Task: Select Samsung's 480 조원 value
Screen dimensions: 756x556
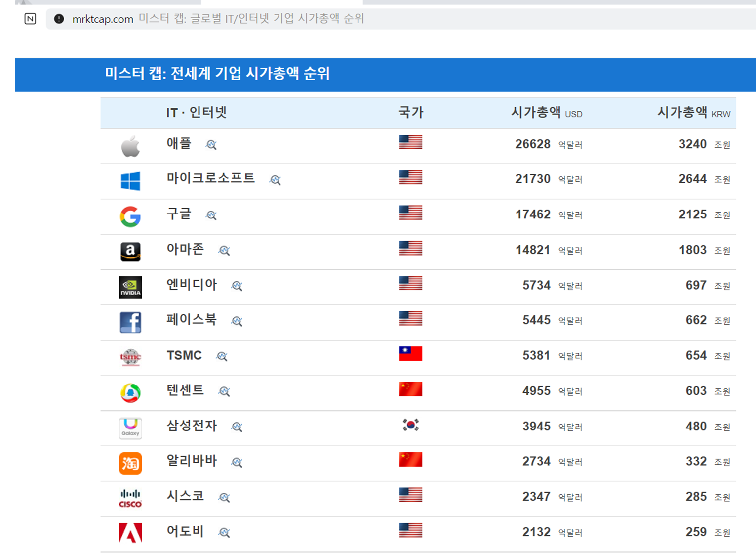Action: (x=708, y=427)
